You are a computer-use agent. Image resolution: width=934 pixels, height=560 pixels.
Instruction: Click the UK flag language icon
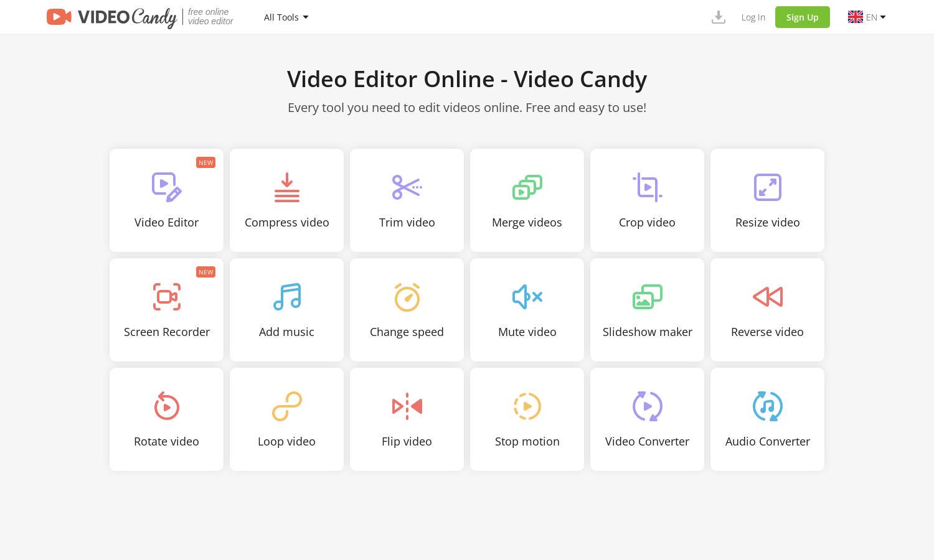[x=856, y=17]
